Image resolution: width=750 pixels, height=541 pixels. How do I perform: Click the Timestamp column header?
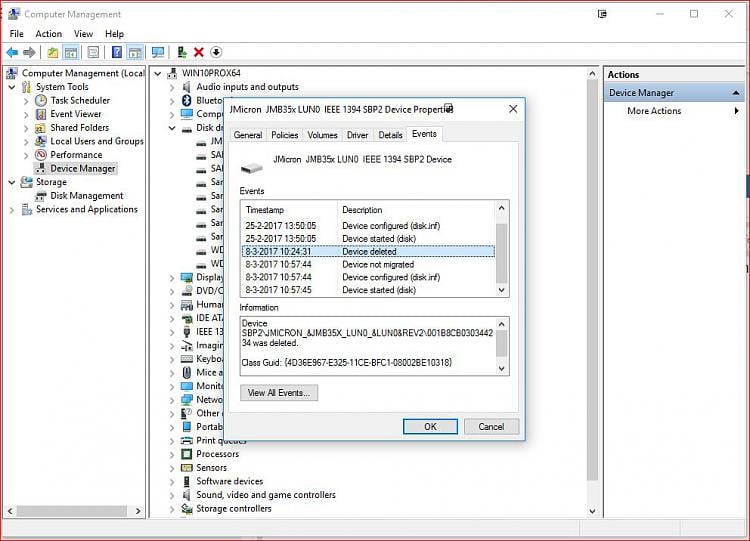[x=289, y=210]
